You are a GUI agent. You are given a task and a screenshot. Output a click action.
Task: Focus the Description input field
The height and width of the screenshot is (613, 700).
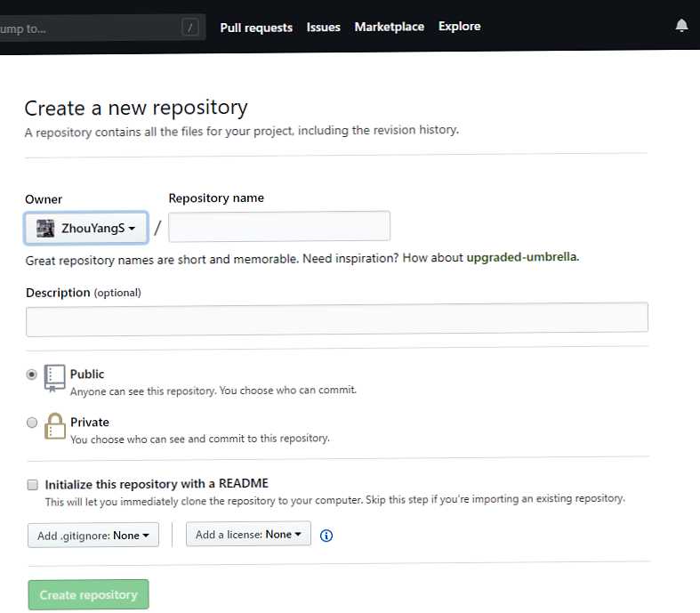click(337, 319)
